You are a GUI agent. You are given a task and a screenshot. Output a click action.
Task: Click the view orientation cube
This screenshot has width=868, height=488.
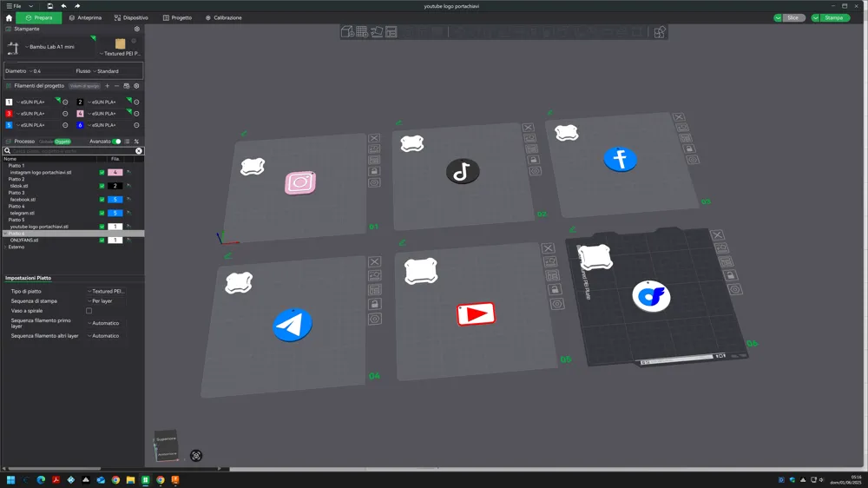[x=166, y=446]
